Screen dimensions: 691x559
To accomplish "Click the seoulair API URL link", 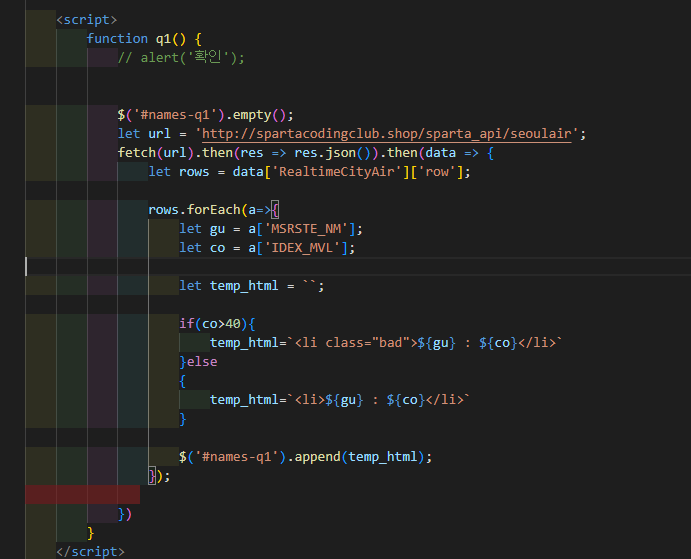I will tap(386, 134).
